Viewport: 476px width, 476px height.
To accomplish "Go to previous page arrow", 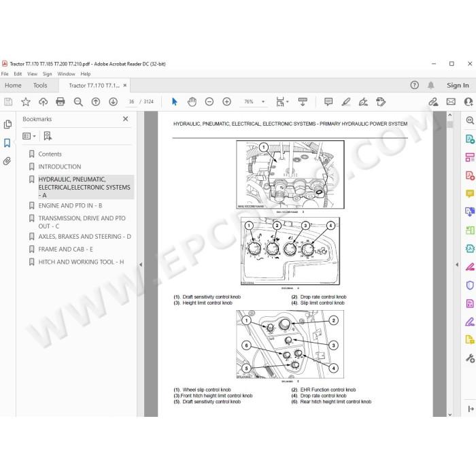I will 96,102.
